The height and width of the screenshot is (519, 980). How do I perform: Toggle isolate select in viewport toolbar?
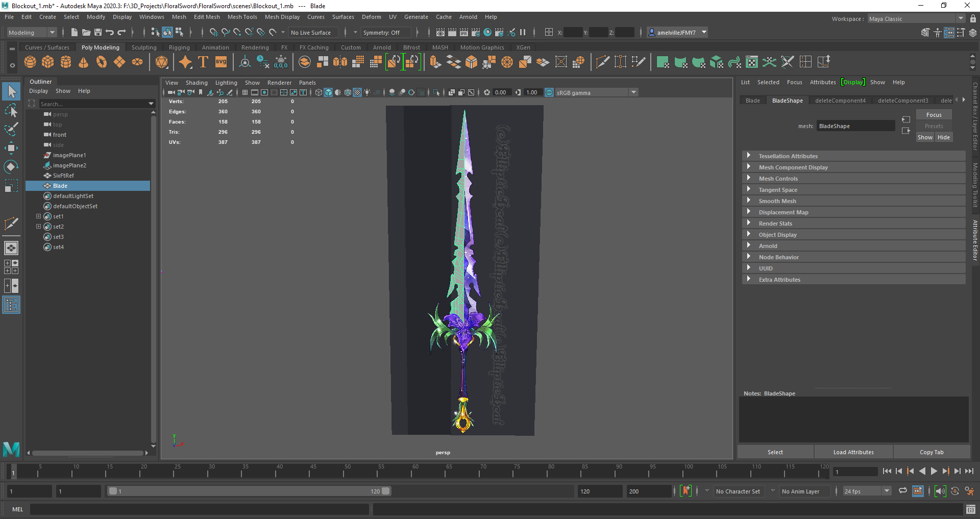[436, 92]
